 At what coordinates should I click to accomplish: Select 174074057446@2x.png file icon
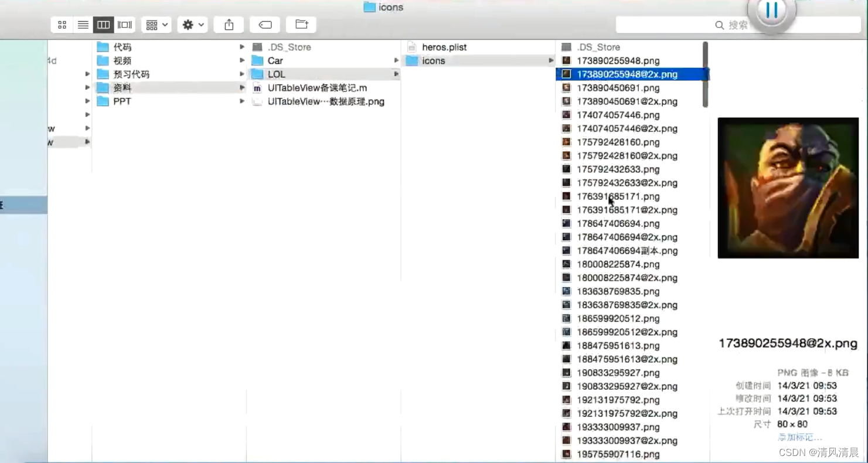(x=566, y=128)
